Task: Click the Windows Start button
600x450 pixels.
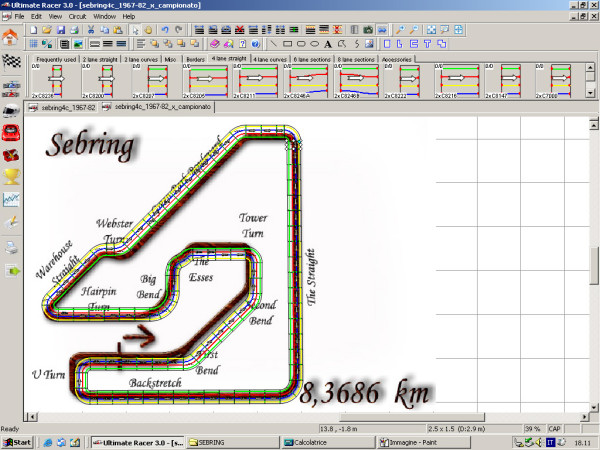Action: 18,441
